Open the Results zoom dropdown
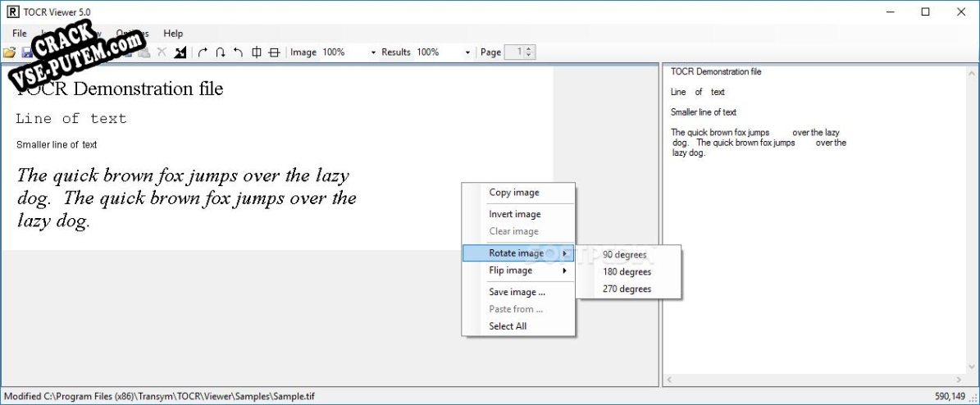Viewport: 980px width, 405px height. (467, 52)
